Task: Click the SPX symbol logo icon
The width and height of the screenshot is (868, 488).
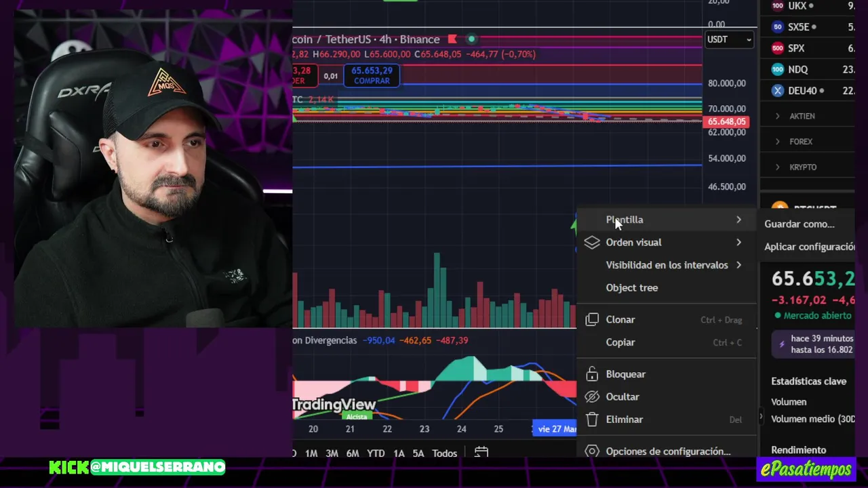Action: (x=778, y=48)
